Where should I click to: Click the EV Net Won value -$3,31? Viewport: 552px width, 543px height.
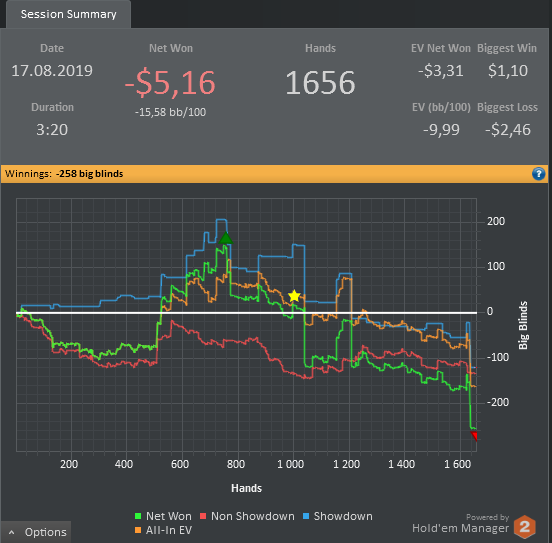(x=441, y=71)
